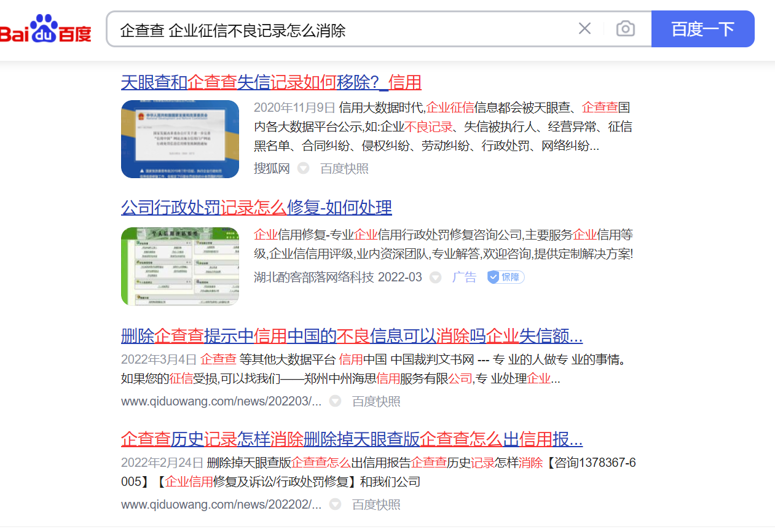Image resolution: width=775 pixels, height=532 pixels.
Task: Click the 广告 label
Action: [x=464, y=277]
